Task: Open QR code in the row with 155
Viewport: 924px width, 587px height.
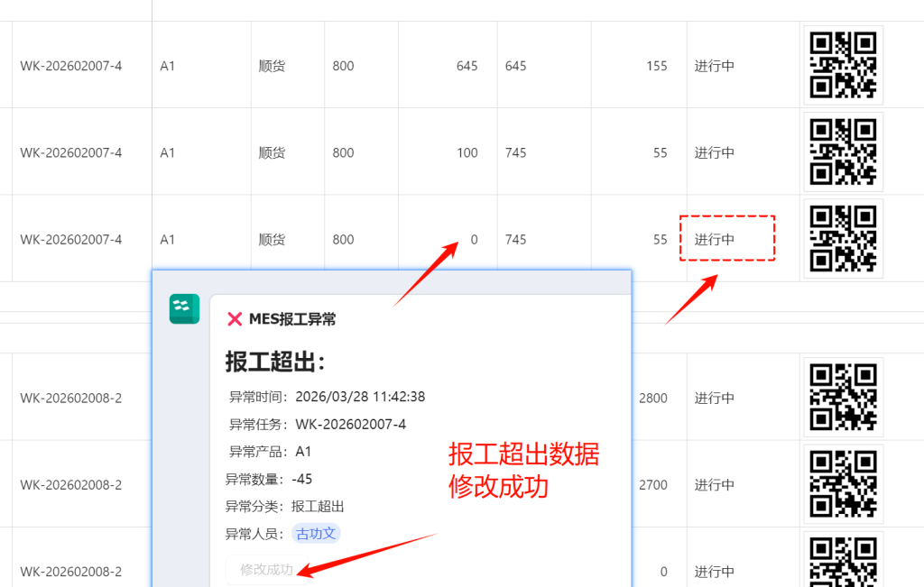Action: [x=844, y=65]
